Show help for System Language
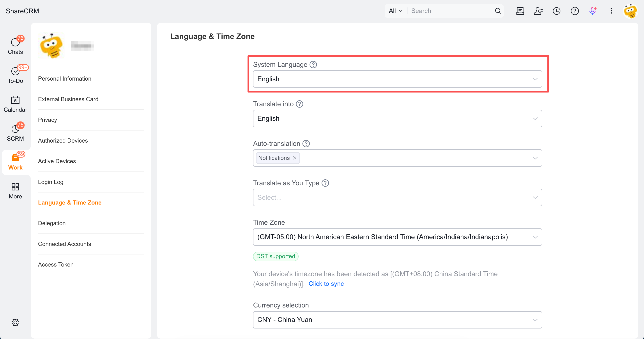644x339 pixels. pos(313,65)
